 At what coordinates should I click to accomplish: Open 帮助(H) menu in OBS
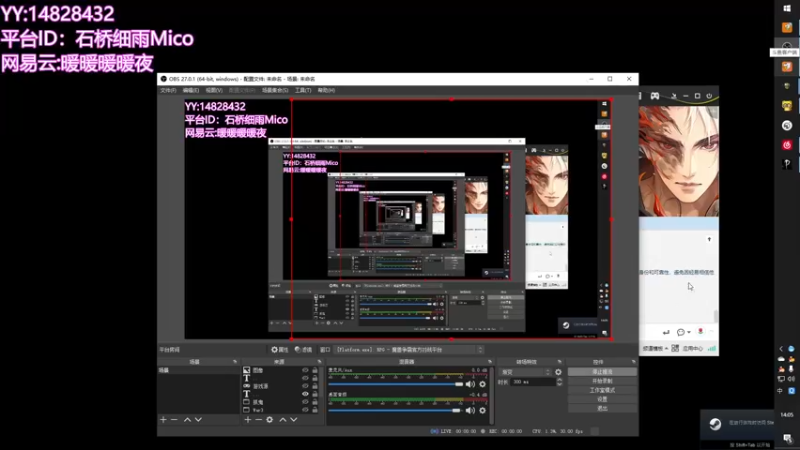click(x=326, y=90)
